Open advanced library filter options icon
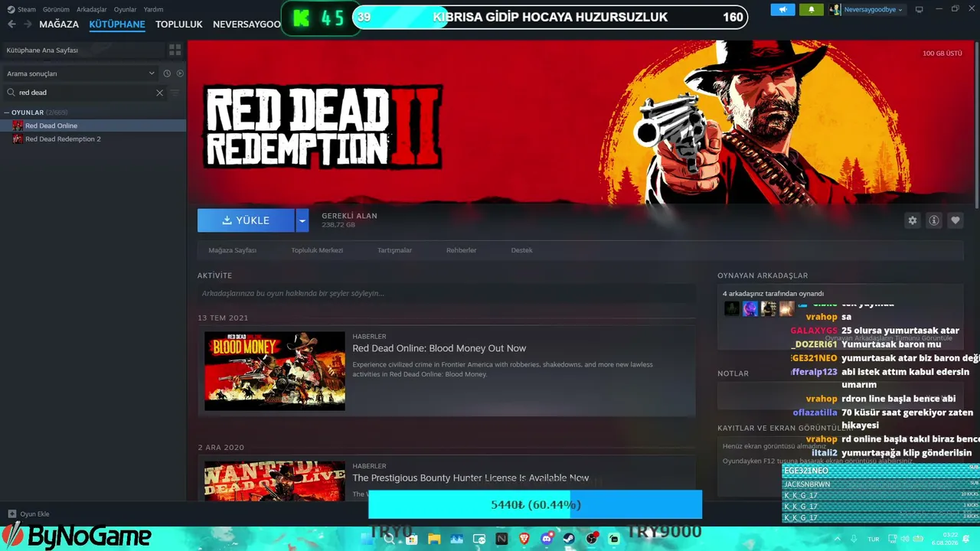This screenshot has height=551, width=980. 175,93
